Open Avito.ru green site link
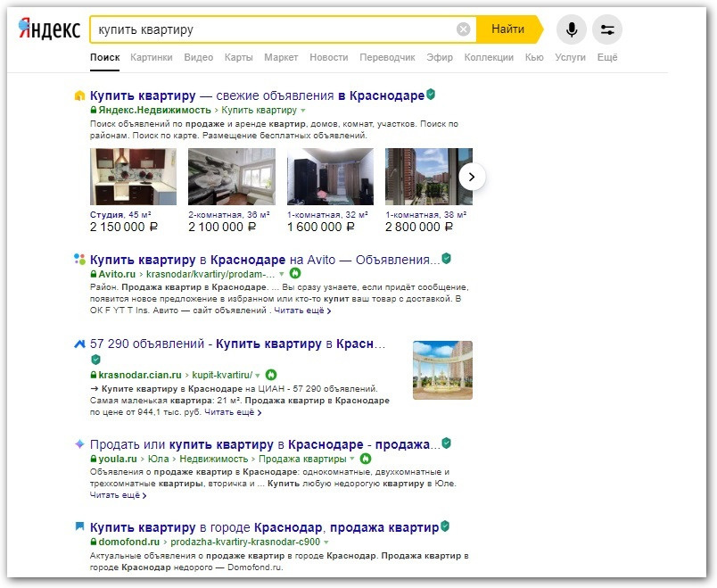717x588 pixels. 117,274
